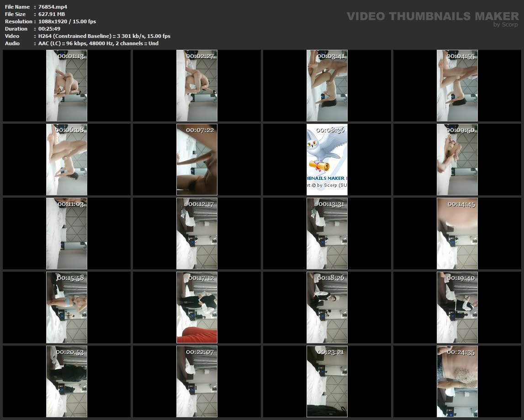Select the thumbnail at 00:20:53
The image size is (524, 420).
[67, 381]
